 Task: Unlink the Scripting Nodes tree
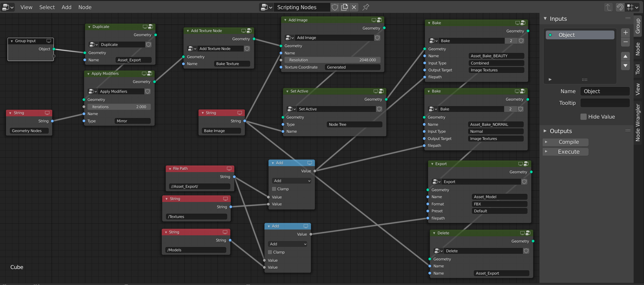[354, 7]
